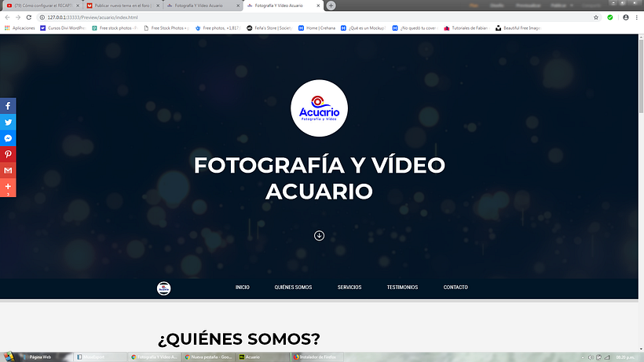644x362 pixels.
Task: Bookmark this page with star icon
Action: [x=596, y=17]
